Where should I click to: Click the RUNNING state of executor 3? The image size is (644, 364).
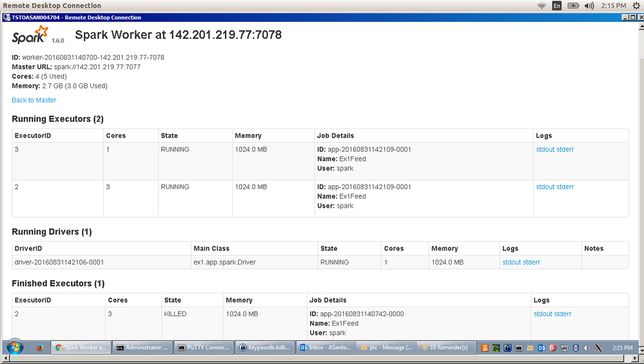click(175, 149)
